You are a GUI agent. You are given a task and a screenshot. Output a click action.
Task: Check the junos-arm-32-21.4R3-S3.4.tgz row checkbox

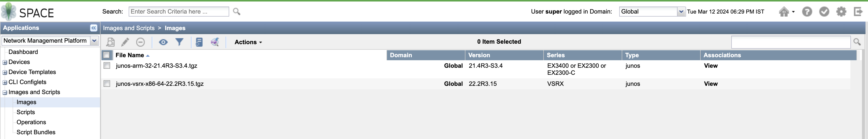click(107, 66)
